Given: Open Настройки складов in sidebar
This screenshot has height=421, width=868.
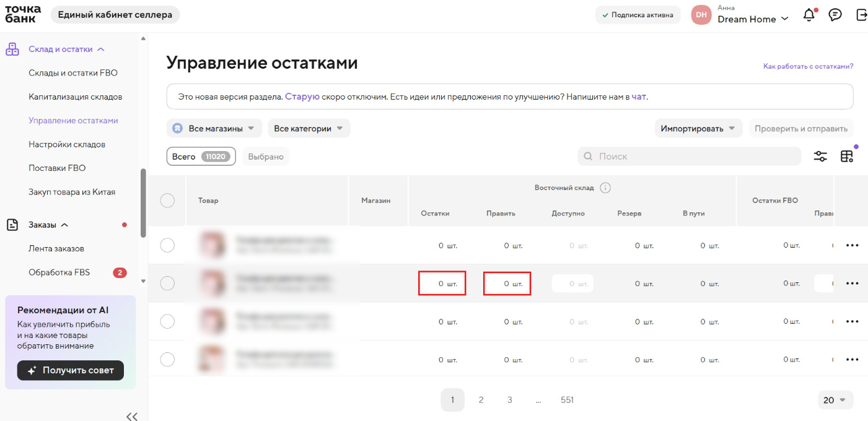Looking at the screenshot, I should [x=67, y=144].
